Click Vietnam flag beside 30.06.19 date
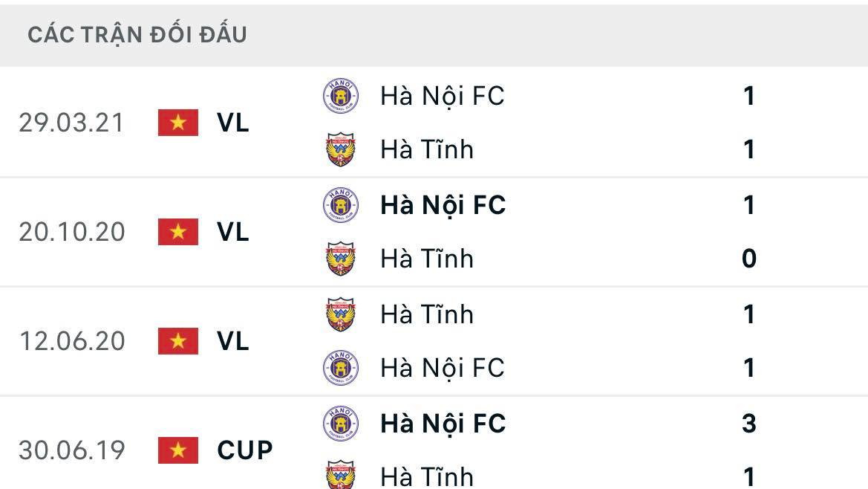This screenshot has width=868, height=489. (x=178, y=450)
